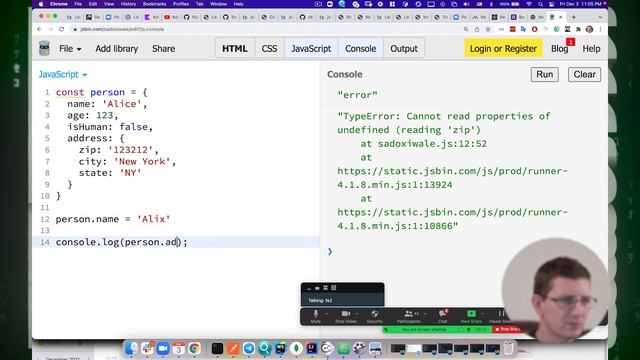This screenshot has height=360, width=640.
Task: Reload the page
Action: click(62, 29)
